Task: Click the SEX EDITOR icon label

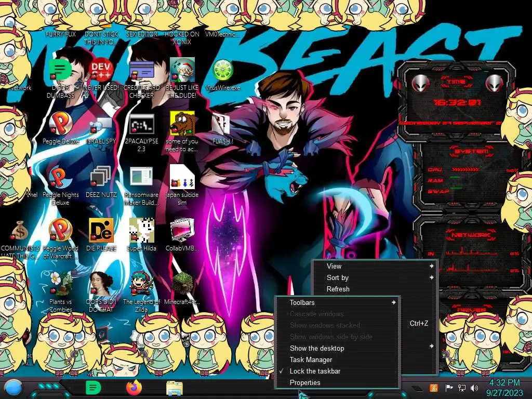Action: [141, 34]
